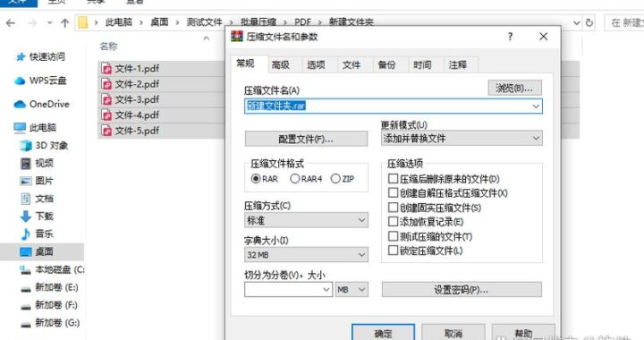Expand the address bar history dropdown
Image resolution: width=644 pixels, height=340 pixels.
[577, 23]
